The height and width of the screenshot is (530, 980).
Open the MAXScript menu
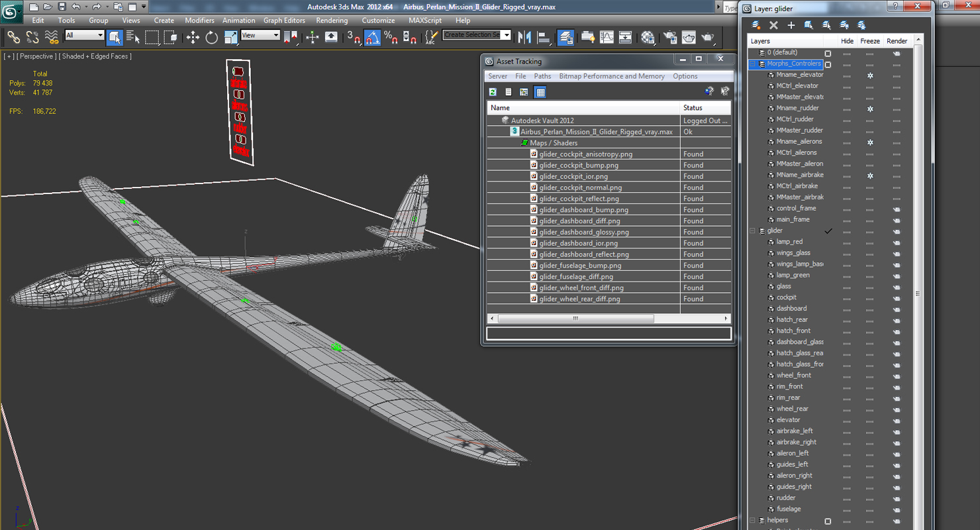425,21
